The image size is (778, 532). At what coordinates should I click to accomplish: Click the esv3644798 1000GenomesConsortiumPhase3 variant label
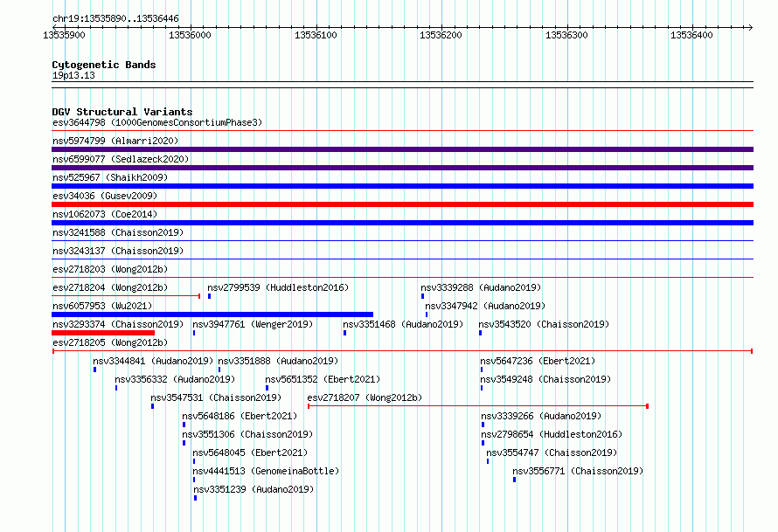click(157, 122)
